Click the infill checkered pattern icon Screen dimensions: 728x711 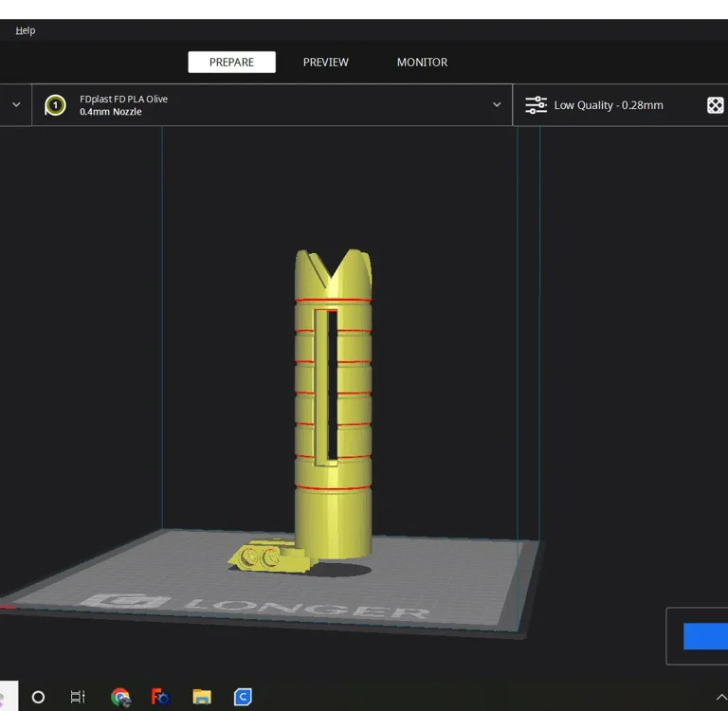coord(715,105)
